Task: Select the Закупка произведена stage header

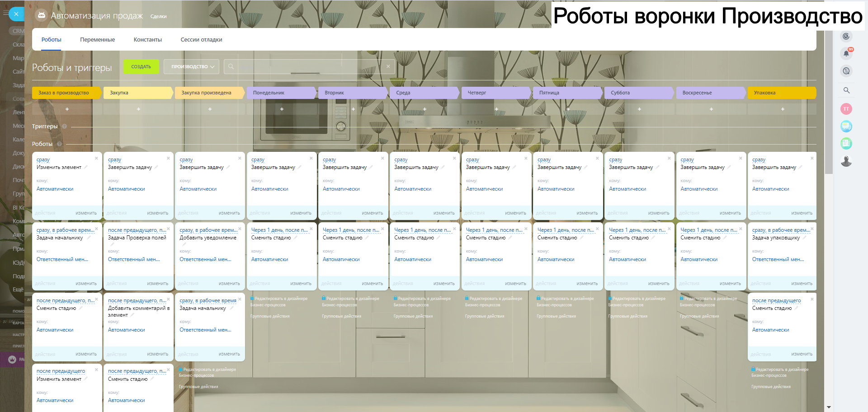Action: point(209,93)
